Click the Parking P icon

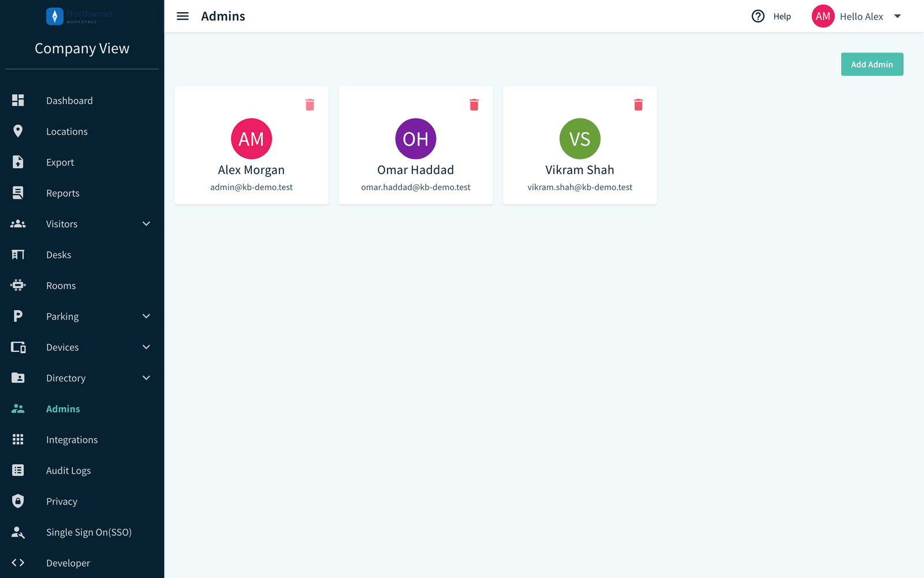pos(18,316)
